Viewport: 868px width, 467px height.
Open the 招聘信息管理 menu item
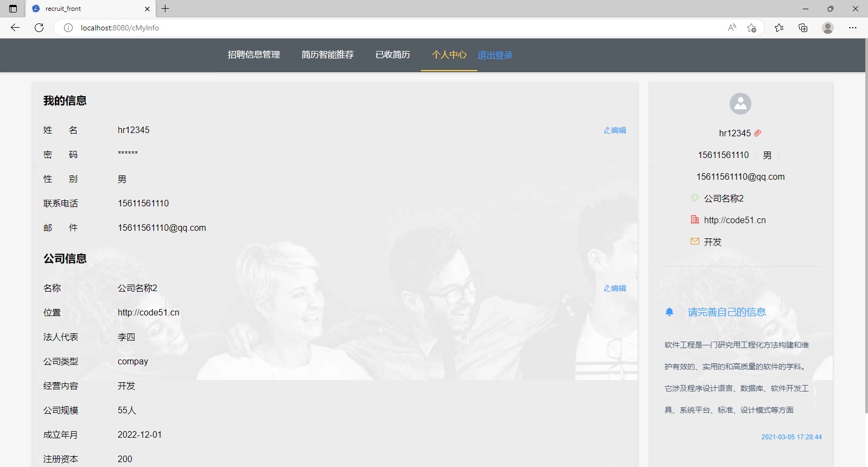click(x=254, y=55)
